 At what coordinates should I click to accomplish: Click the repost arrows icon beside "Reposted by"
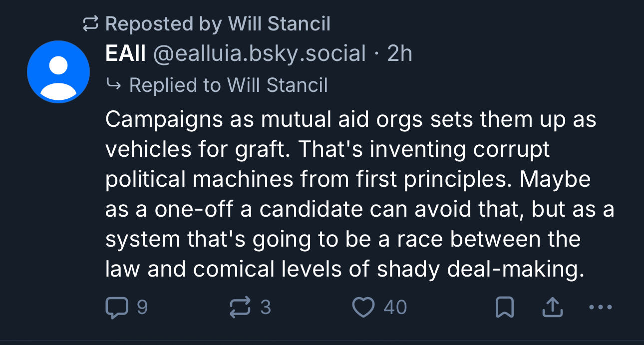click(x=90, y=24)
